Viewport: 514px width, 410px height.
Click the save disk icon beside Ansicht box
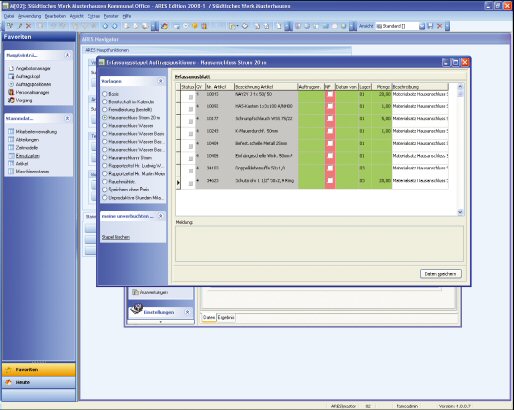(x=430, y=26)
